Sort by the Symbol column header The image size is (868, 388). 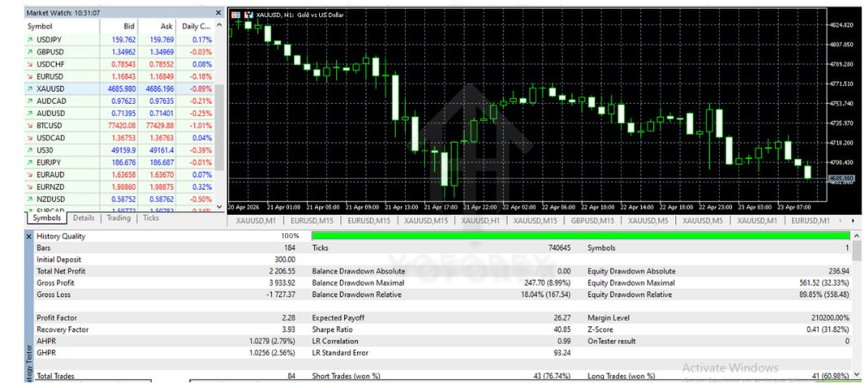click(62, 26)
